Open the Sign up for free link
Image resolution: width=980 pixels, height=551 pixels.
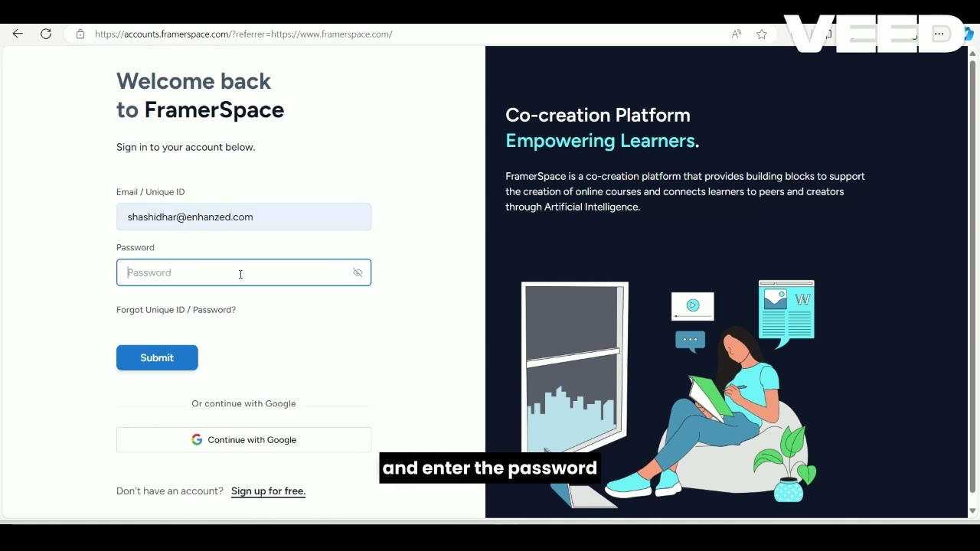pos(268,491)
